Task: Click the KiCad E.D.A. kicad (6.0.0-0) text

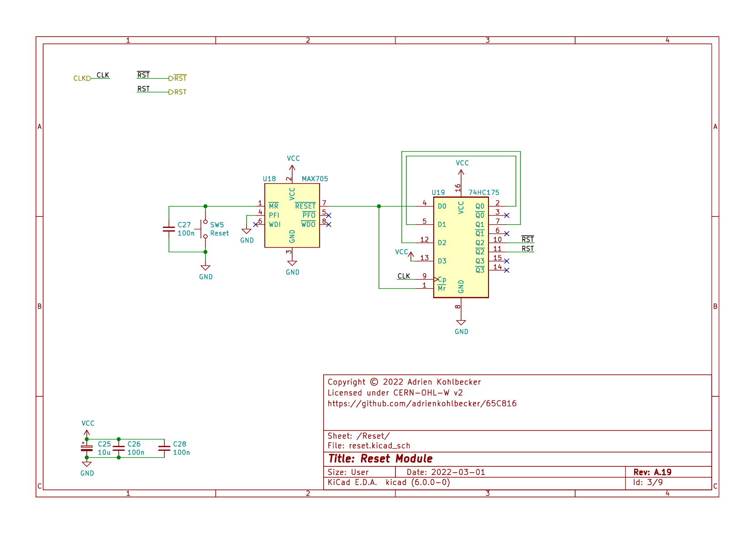Action: (x=388, y=482)
